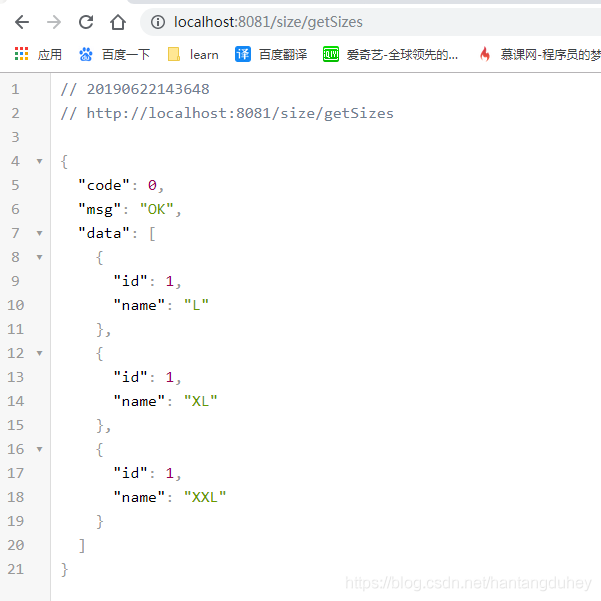The height and width of the screenshot is (601, 601).
Task: Click the green iQIYI icon
Action: click(x=330, y=54)
